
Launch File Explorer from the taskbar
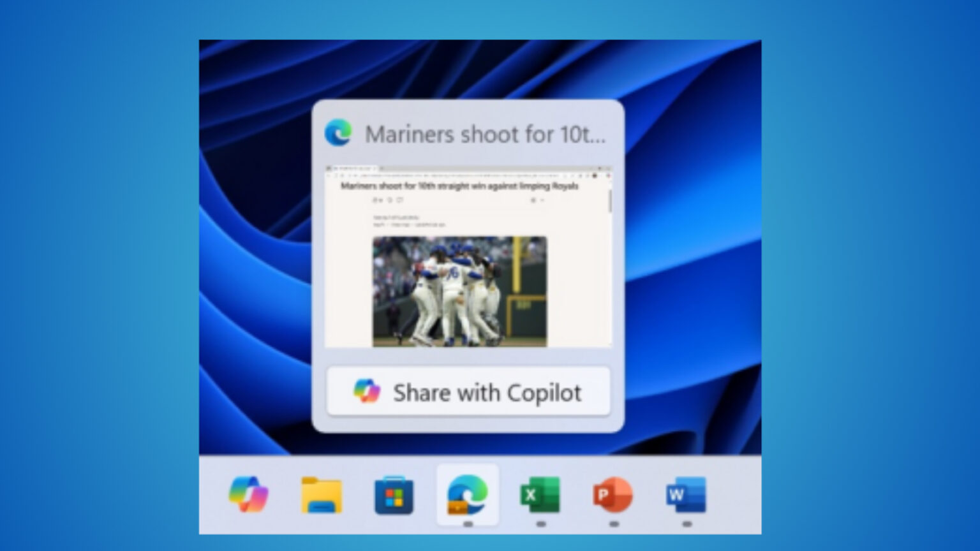click(322, 495)
